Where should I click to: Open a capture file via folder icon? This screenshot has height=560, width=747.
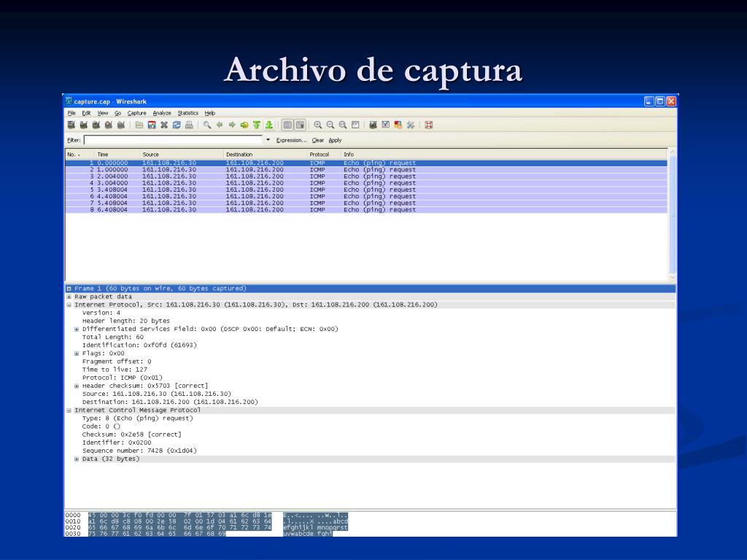(x=139, y=125)
